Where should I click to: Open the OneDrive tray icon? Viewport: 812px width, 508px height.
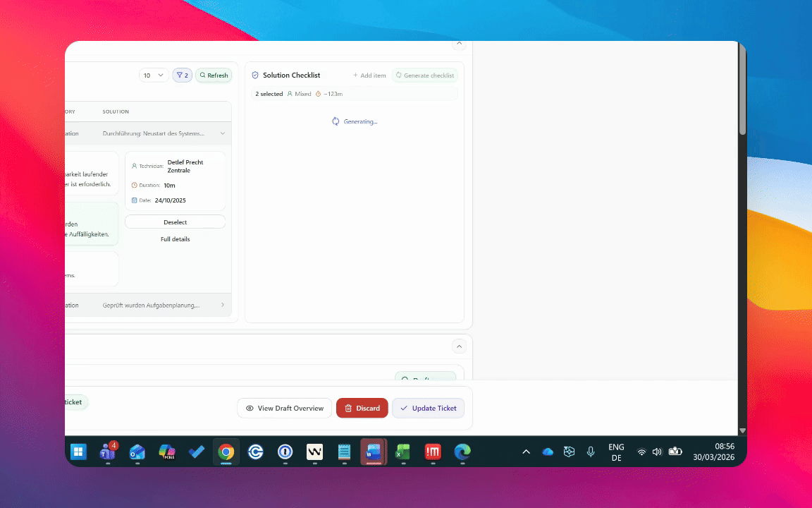click(x=548, y=452)
